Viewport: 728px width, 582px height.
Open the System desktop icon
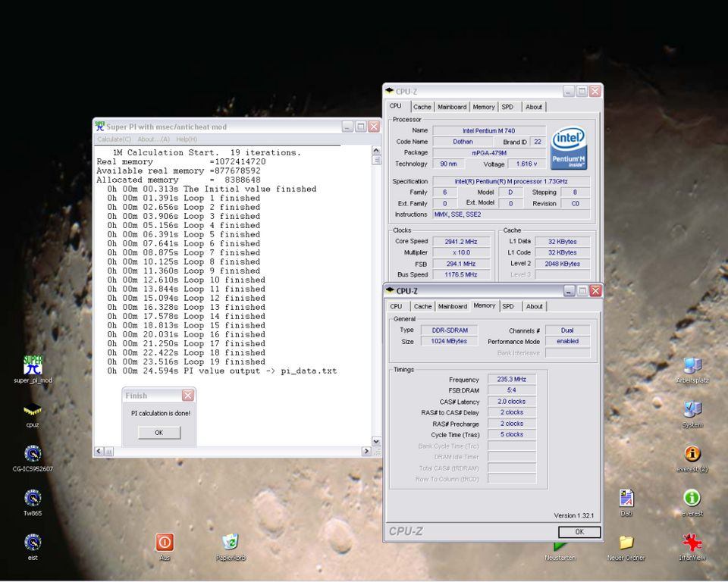tap(692, 409)
